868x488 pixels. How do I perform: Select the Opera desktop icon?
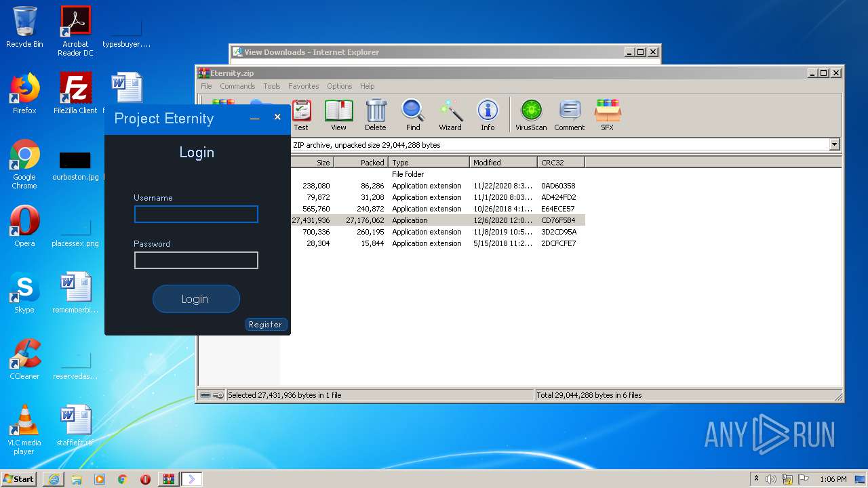click(24, 226)
